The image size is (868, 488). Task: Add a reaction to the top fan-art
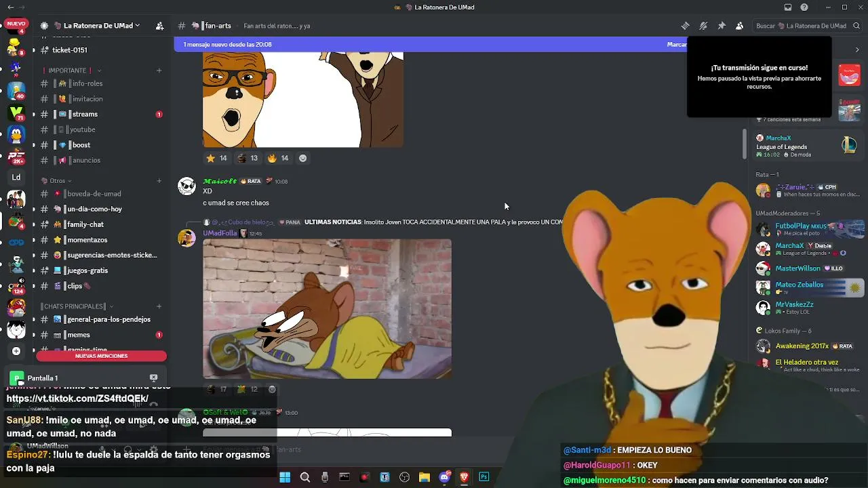[x=302, y=158]
